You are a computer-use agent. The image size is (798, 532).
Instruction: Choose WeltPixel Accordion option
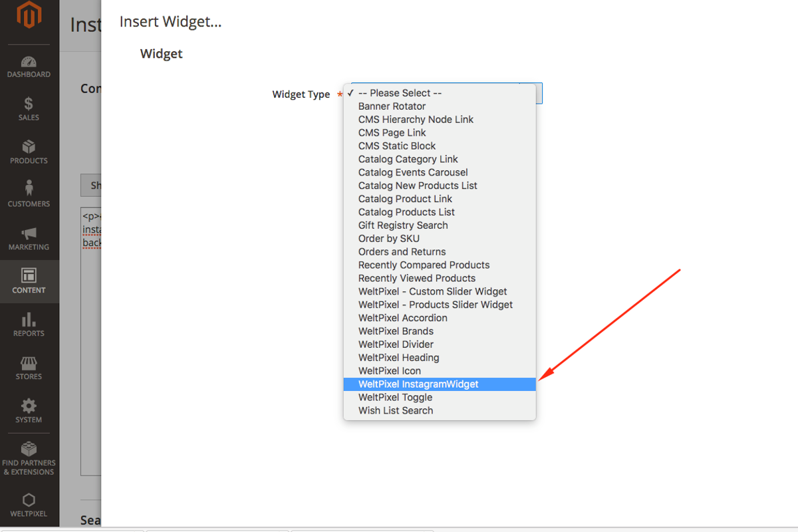click(x=440, y=318)
